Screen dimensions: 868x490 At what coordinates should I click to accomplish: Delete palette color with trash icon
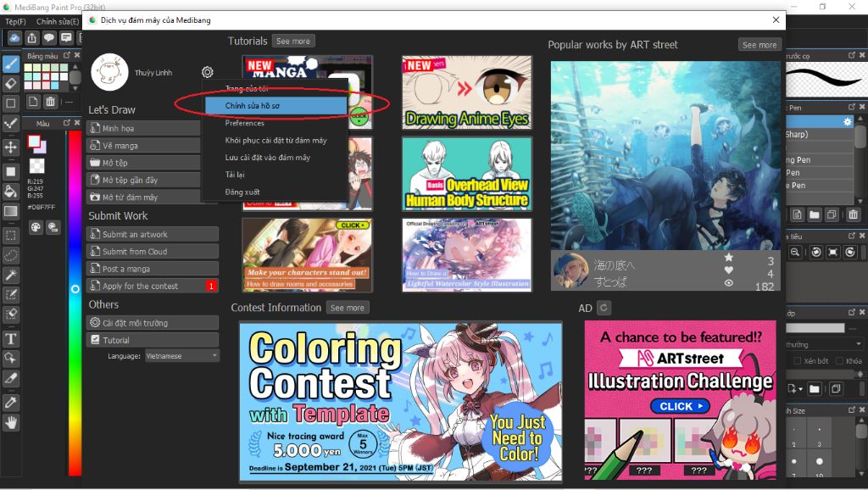click(x=50, y=102)
